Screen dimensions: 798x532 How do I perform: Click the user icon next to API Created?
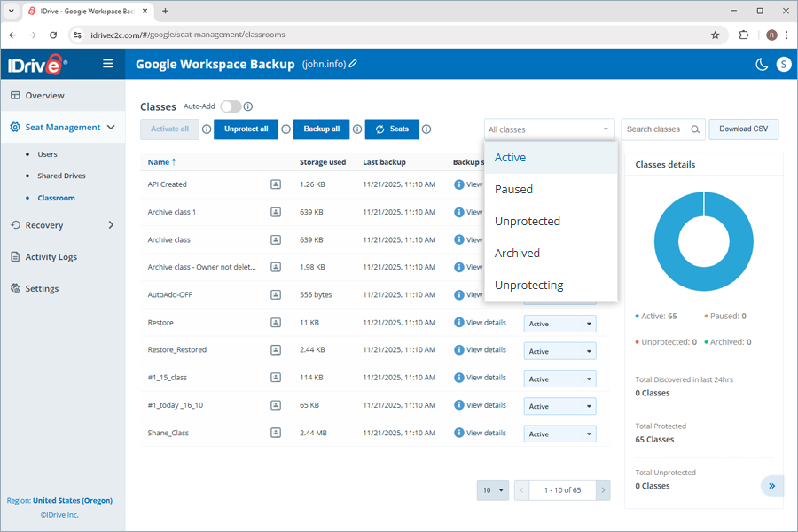[x=275, y=184]
